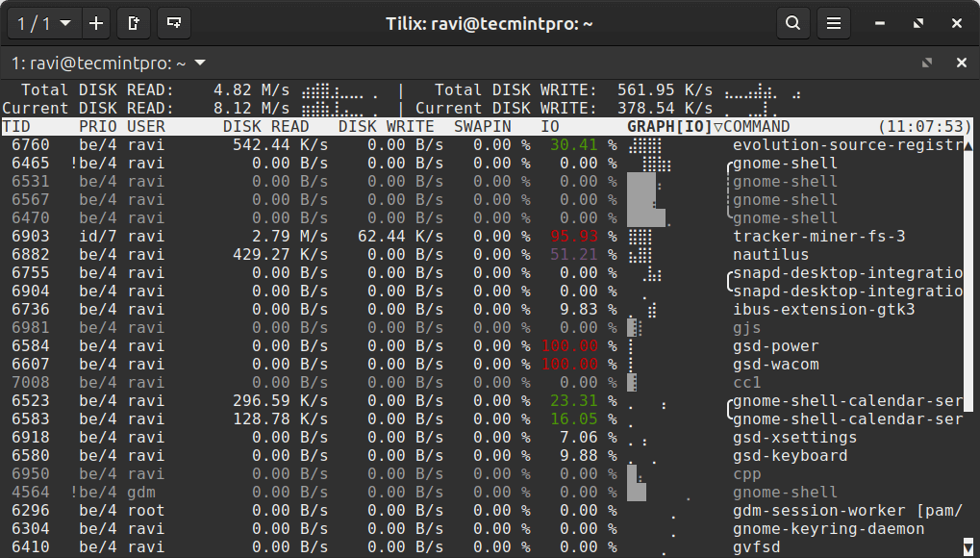Close the ravi@tecmintpro terminal pane
980x558 pixels.
coord(961,63)
